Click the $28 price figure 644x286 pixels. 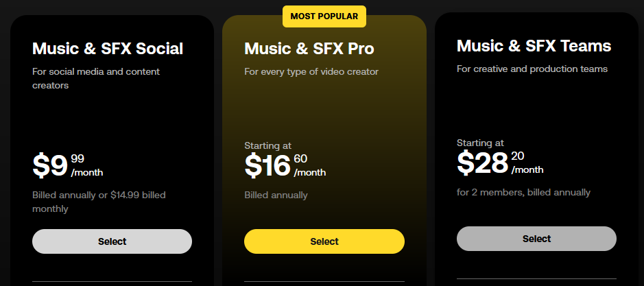point(483,163)
